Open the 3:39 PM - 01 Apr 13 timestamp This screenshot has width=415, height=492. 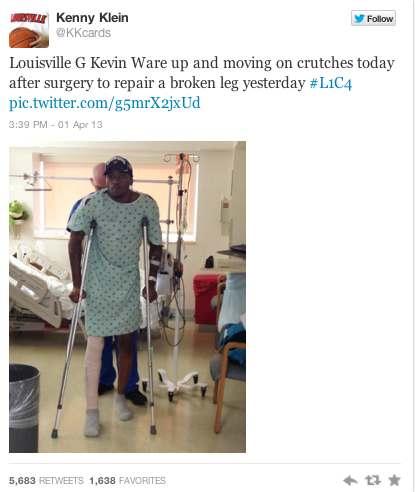[x=56, y=125]
